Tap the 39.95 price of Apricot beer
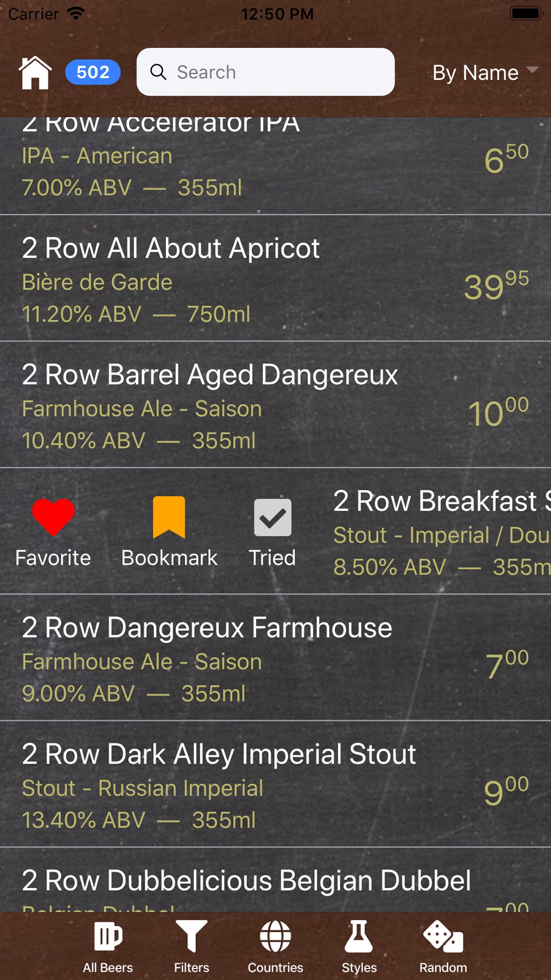The height and width of the screenshot is (980, 551). pyautogui.click(x=496, y=285)
